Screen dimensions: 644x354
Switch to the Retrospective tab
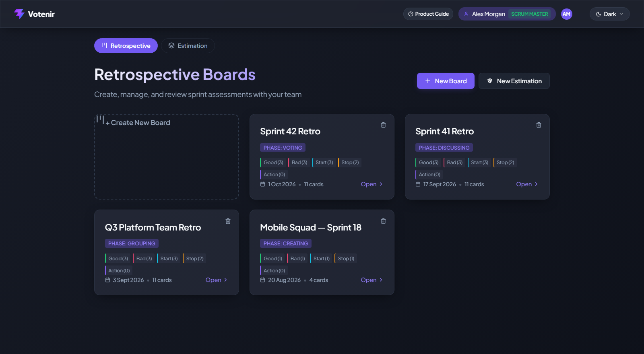126,46
